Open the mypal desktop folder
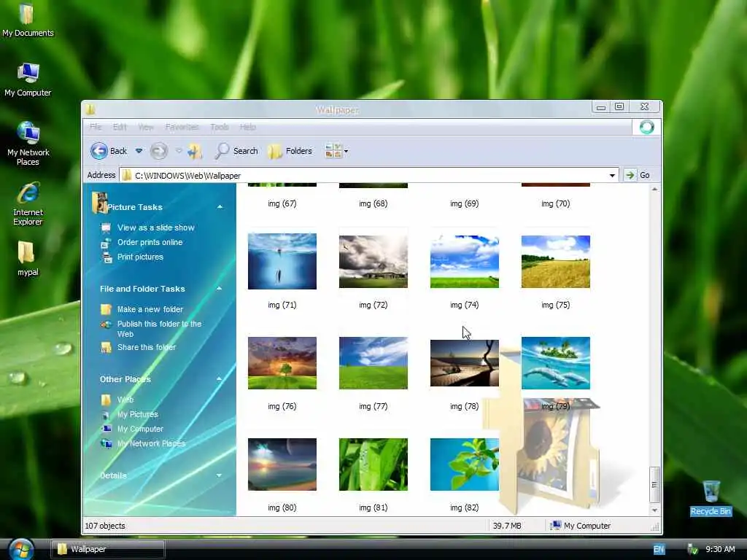Image resolution: width=747 pixels, height=560 pixels. pos(28,259)
